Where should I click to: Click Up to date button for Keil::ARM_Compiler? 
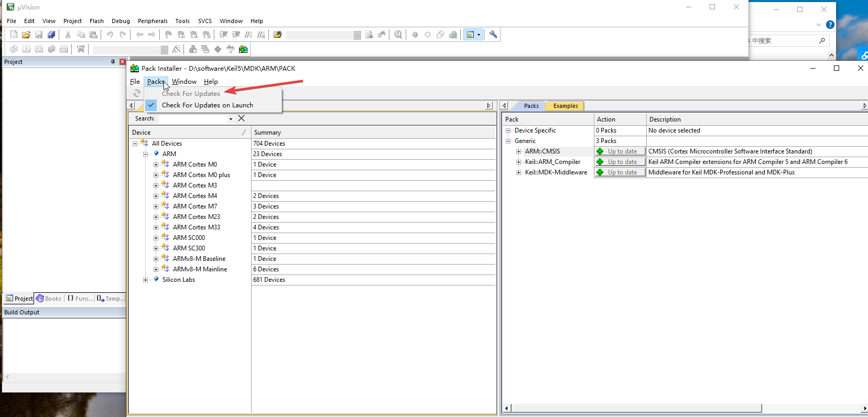click(x=620, y=162)
